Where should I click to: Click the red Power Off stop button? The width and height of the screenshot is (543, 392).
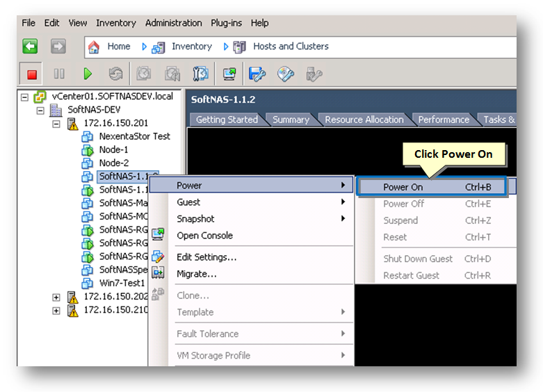click(32, 74)
